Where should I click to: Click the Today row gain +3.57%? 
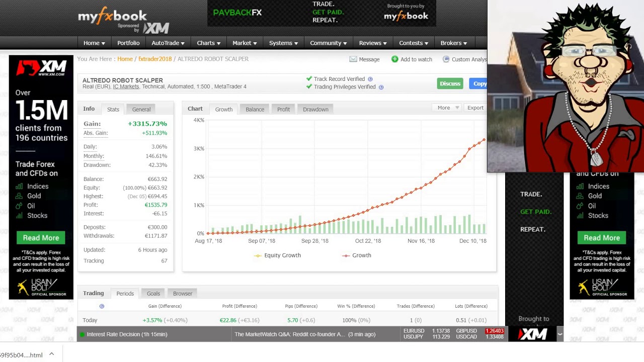(152, 320)
